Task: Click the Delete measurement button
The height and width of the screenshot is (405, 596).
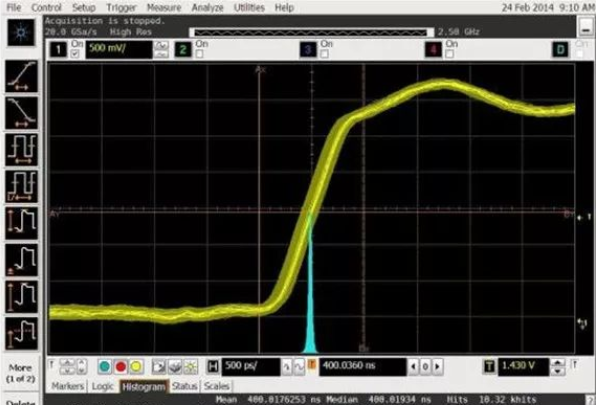Action: click(21, 402)
